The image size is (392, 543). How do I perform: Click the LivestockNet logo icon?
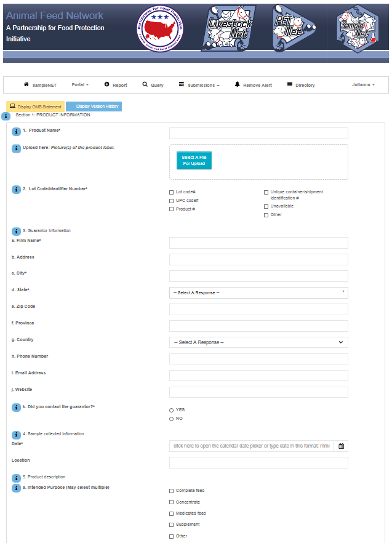click(x=228, y=28)
